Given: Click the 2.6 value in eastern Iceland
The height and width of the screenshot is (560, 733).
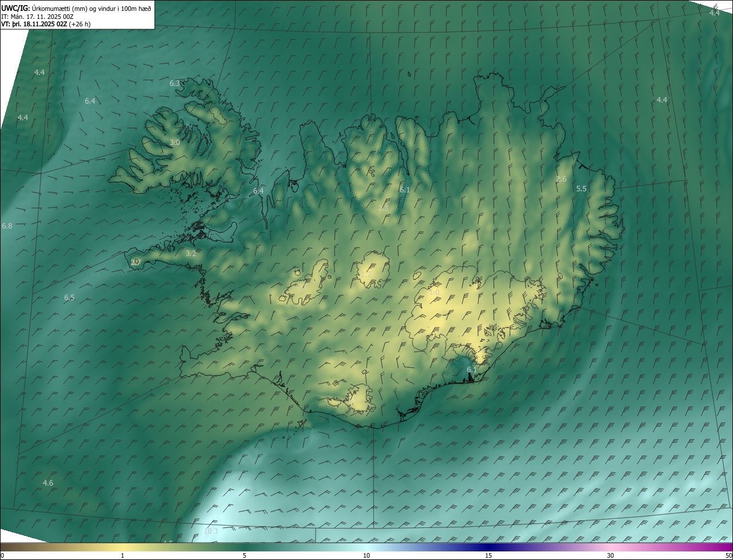Looking at the screenshot, I should tap(561, 179).
